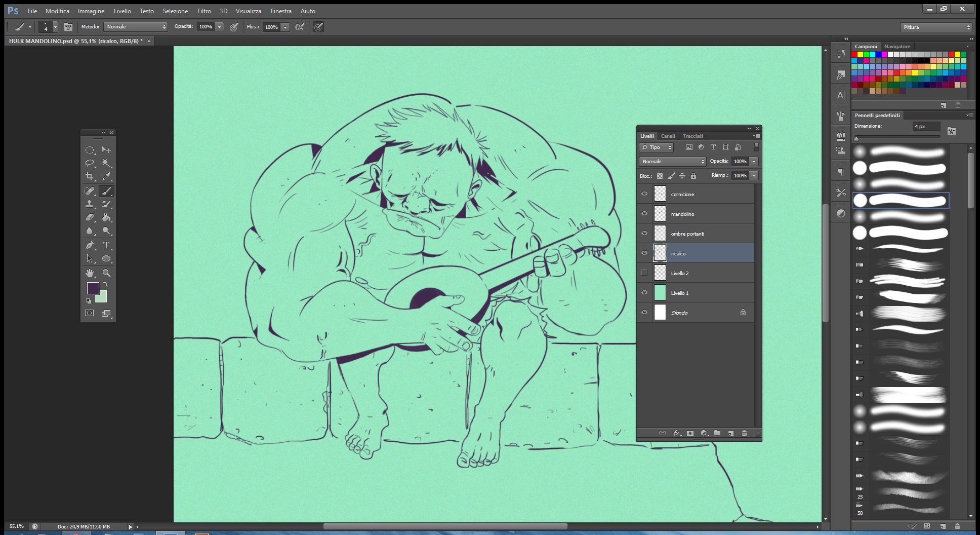Open the Filtro menu
980x535 pixels.
(204, 11)
